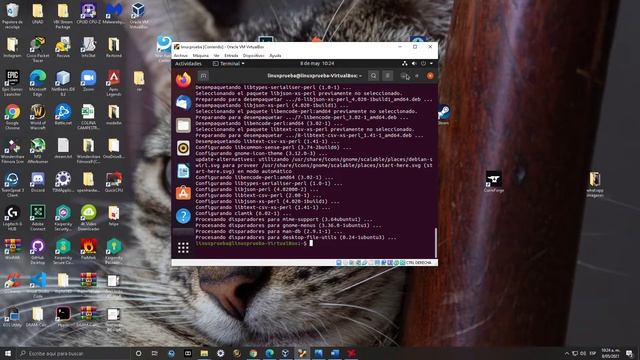Select the Visual Studio Code shortcut
Viewport: 640px width, 360px height.
pos(38,286)
